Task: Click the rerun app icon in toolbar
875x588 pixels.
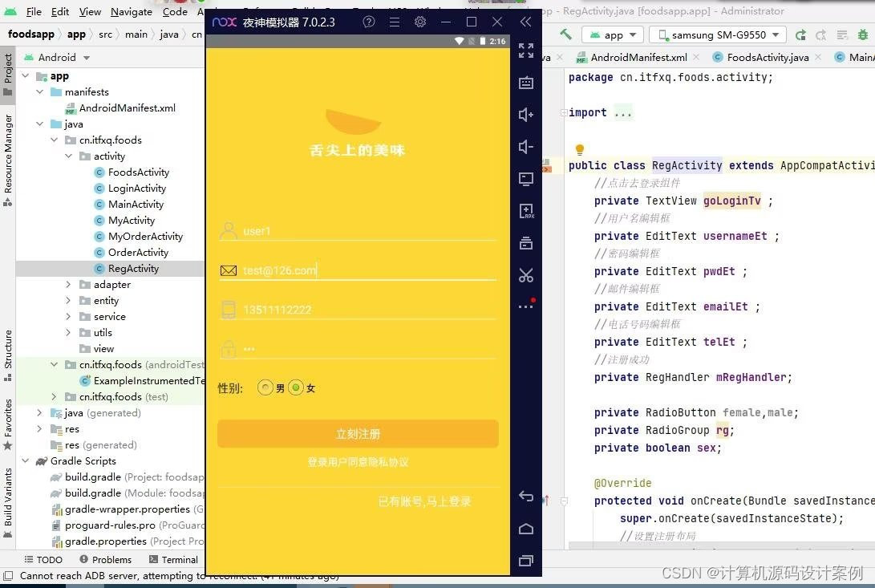Action: point(800,35)
